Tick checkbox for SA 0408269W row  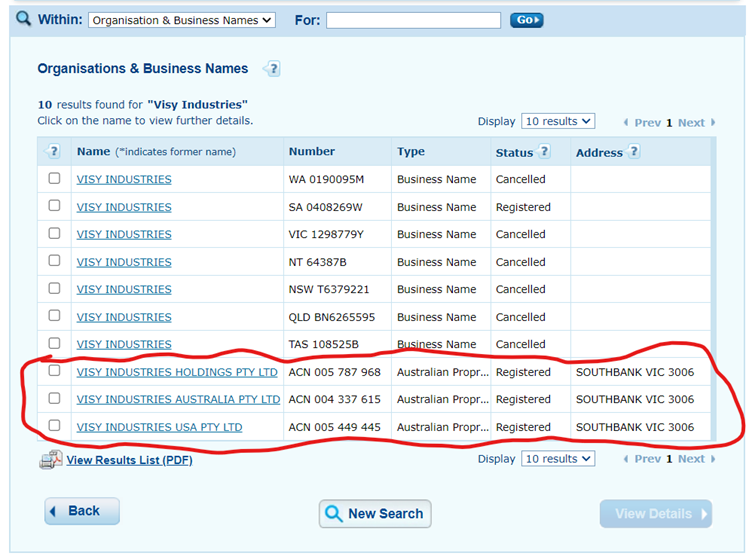(55, 206)
